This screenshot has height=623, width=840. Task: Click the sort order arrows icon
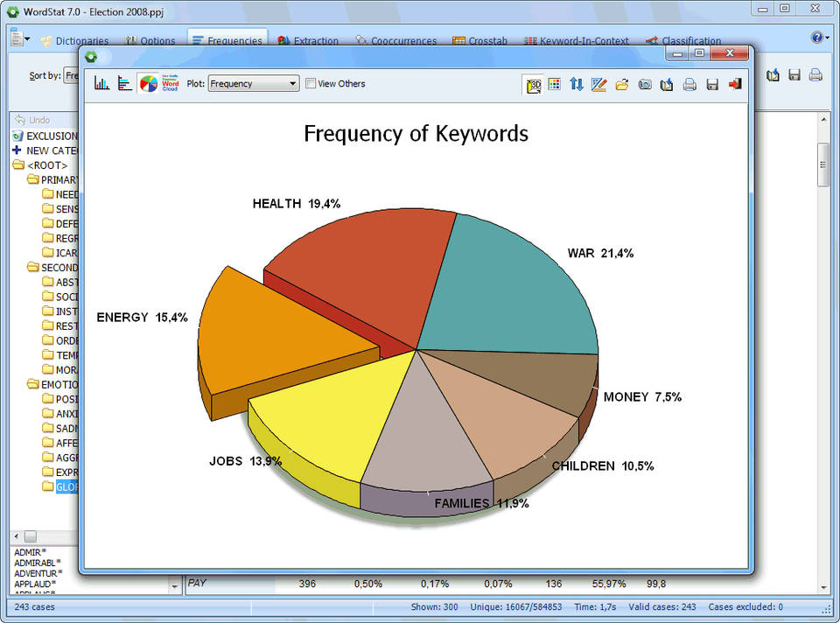[x=577, y=84]
